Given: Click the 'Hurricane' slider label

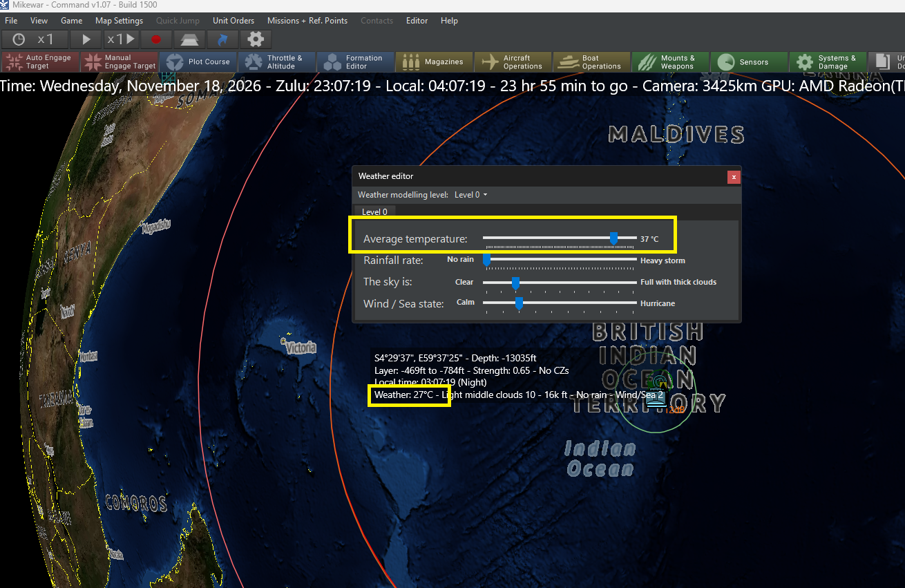Looking at the screenshot, I should coord(658,303).
